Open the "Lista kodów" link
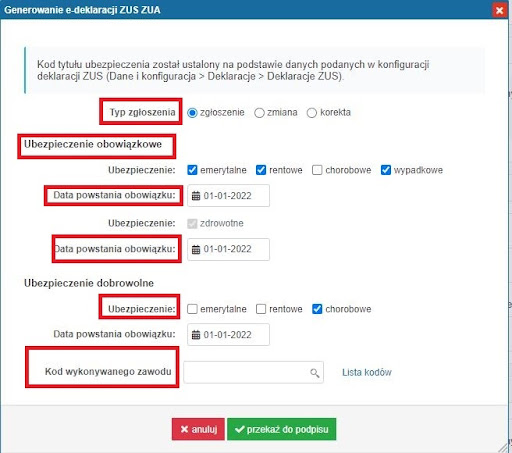Screen dimensions: 512x453 coord(367,372)
